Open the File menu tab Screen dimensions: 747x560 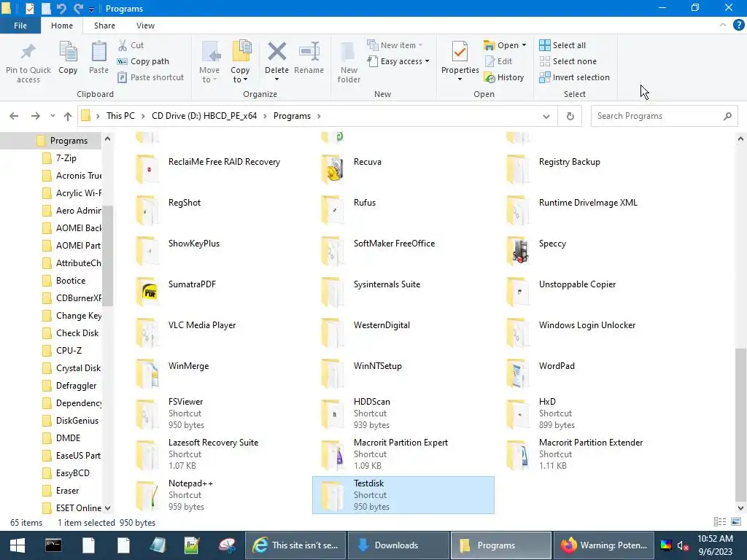[x=20, y=26]
